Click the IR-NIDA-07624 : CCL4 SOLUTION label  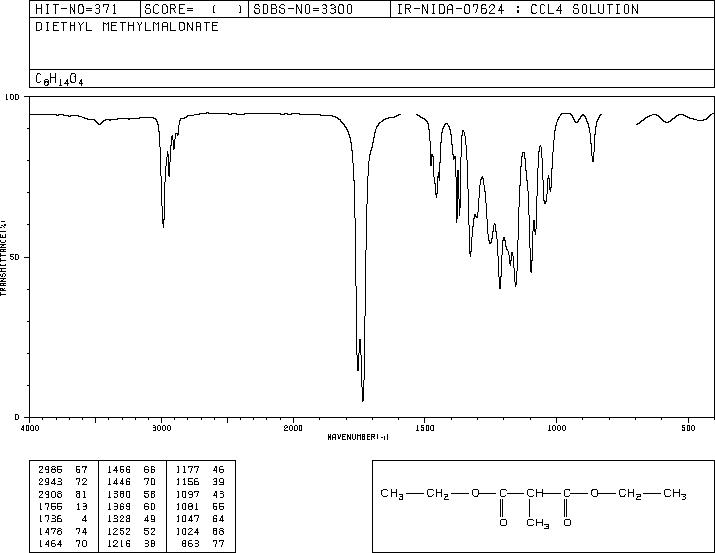tap(518, 9)
